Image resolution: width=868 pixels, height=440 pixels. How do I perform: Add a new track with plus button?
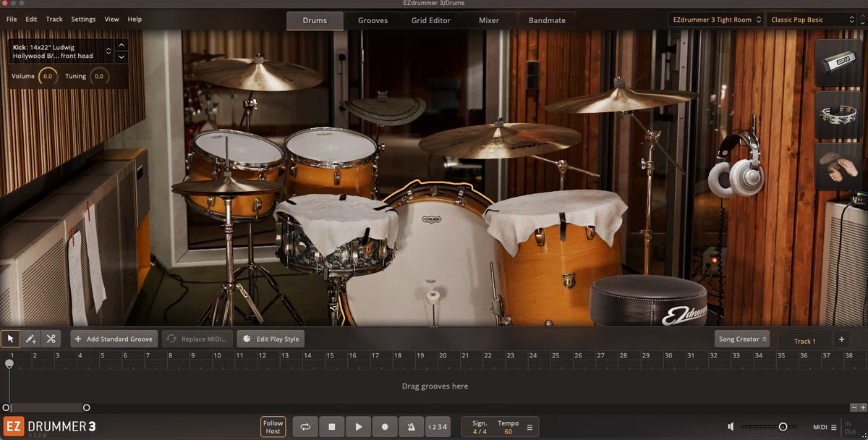pyautogui.click(x=841, y=339)
